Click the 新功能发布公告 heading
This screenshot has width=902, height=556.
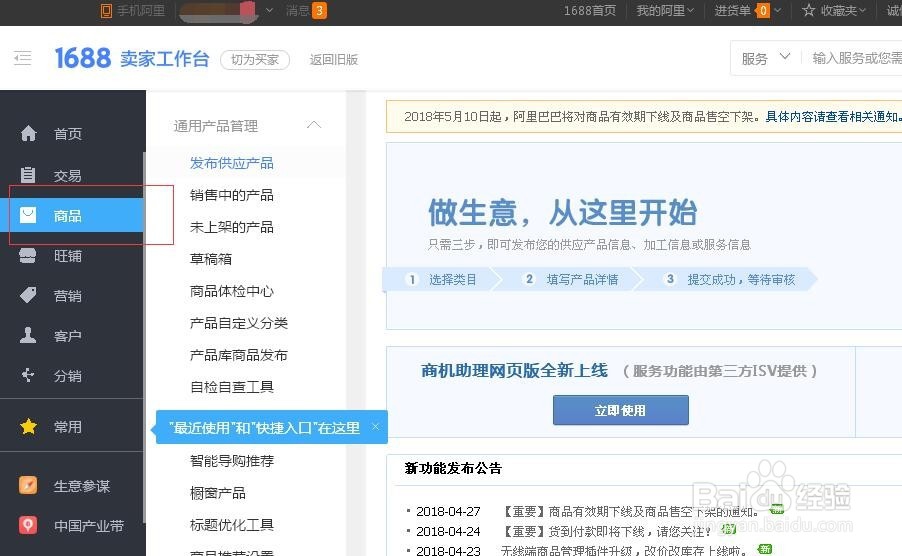click(x=453, y=468)
